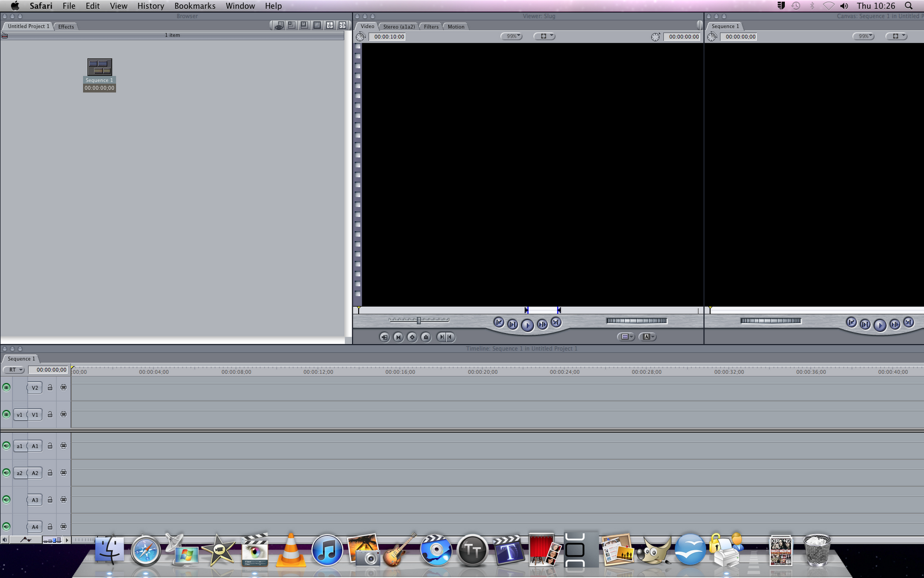Click the Mark Clip button in Viewer
This screenshot has height=578, width=924.
(x=398, y=337)
